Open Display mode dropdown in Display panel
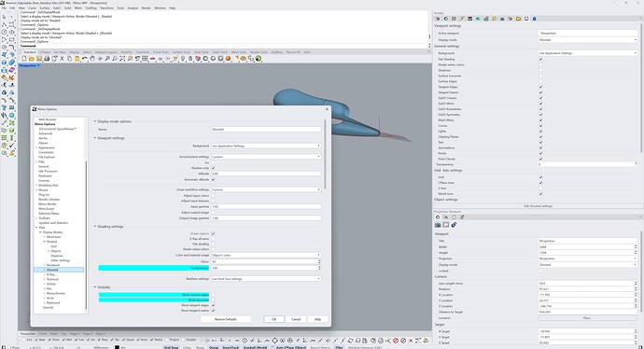 (x=587, y=40)
